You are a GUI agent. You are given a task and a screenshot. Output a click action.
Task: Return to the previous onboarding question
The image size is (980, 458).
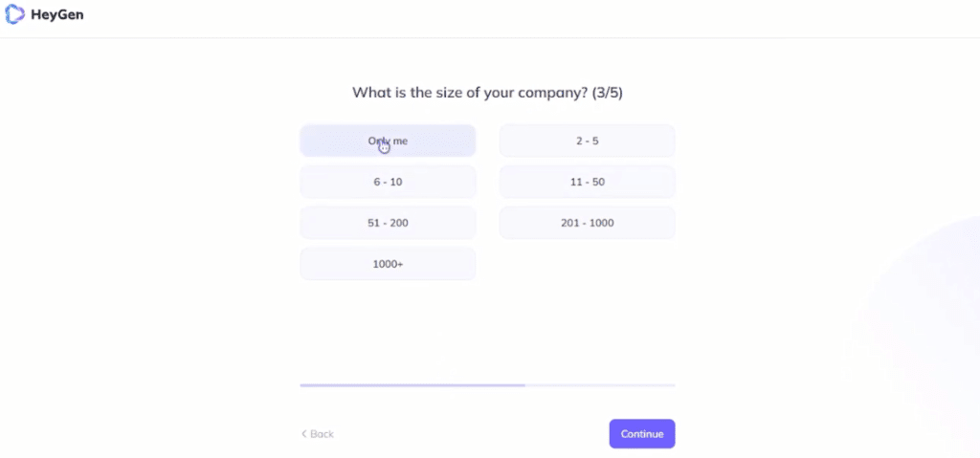[318, 434]
